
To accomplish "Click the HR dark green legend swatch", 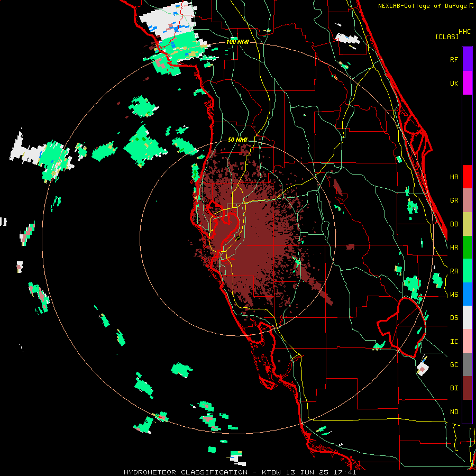I will tap(467, 248).
